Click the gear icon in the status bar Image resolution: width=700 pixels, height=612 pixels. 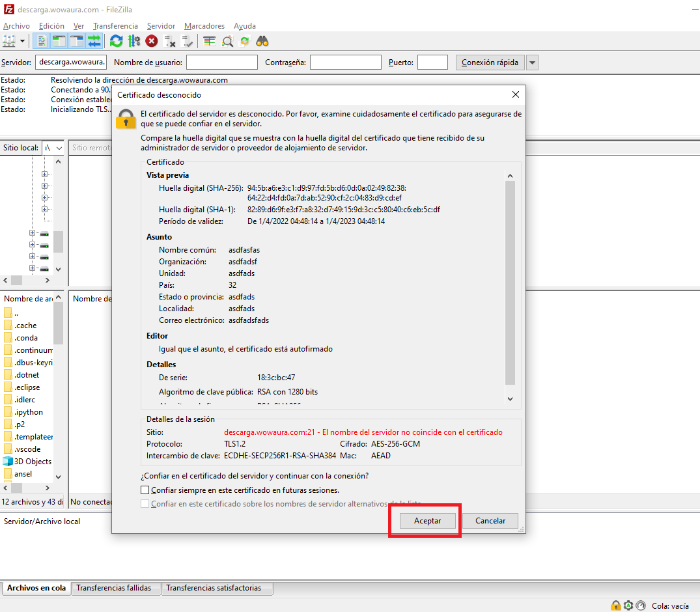tap(628, 605)
